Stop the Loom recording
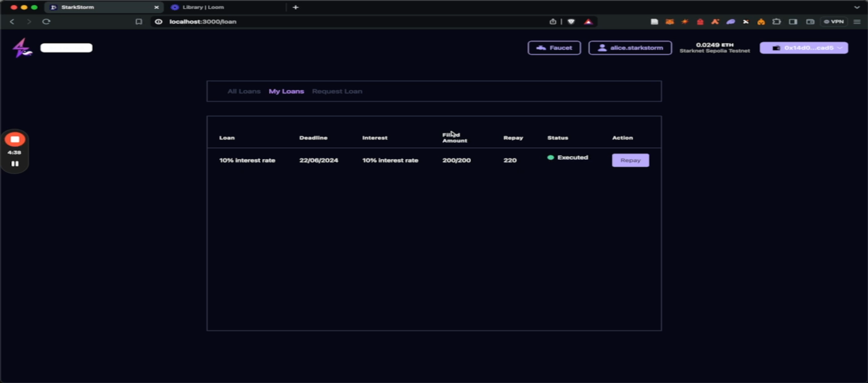868x383 pixels. [x=15, y=140]
